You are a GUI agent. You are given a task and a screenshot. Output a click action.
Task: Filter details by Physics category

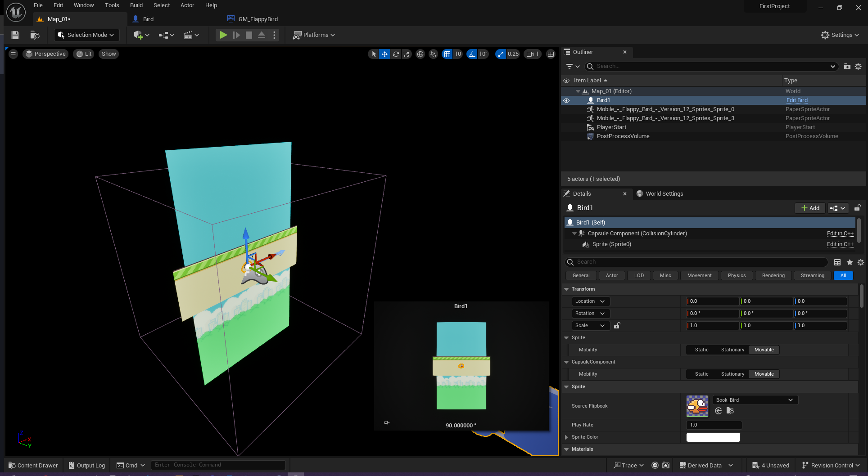737,276
